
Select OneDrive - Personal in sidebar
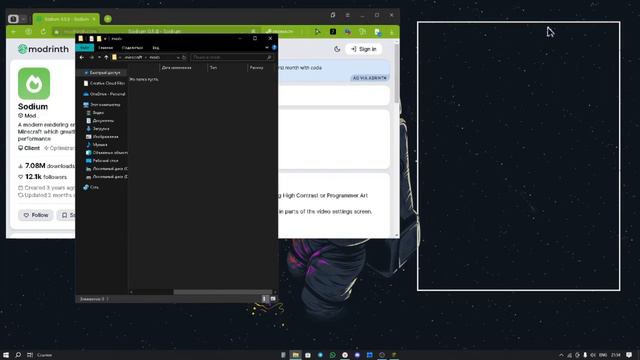(104, 94)
